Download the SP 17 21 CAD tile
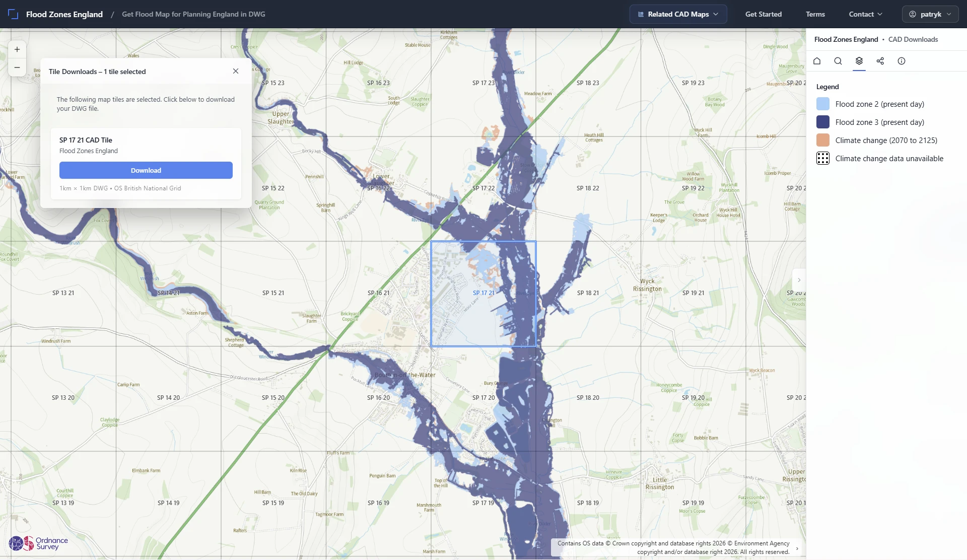This screenshot has width=967, height=560. click(146, 170)
